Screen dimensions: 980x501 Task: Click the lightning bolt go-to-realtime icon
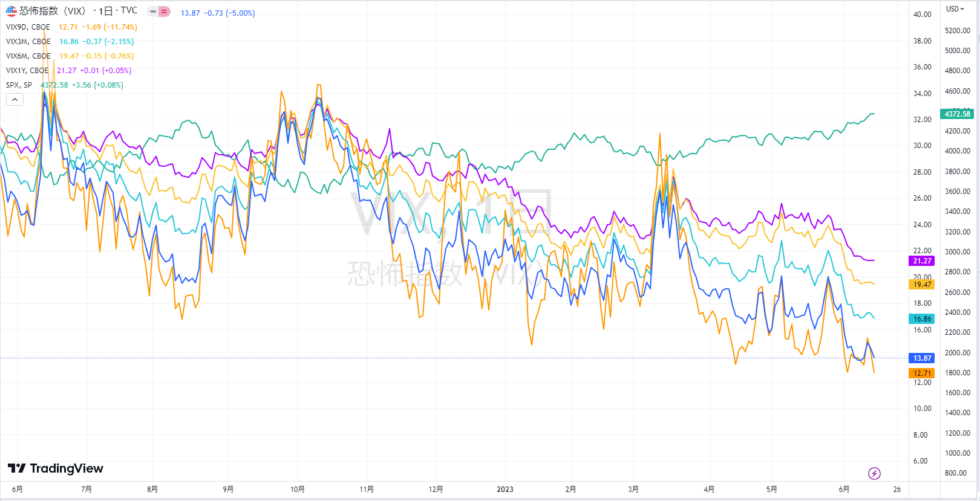click(874, 473)
